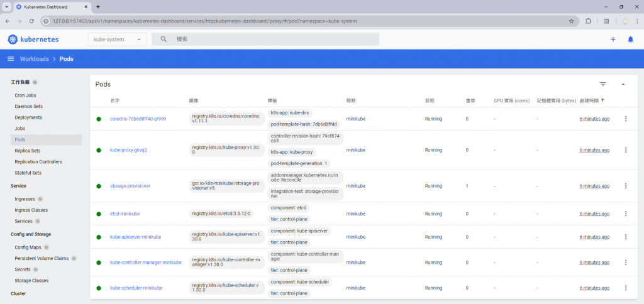Click the browser address bar
644x304 pixels.
click(x=308, y=21)
